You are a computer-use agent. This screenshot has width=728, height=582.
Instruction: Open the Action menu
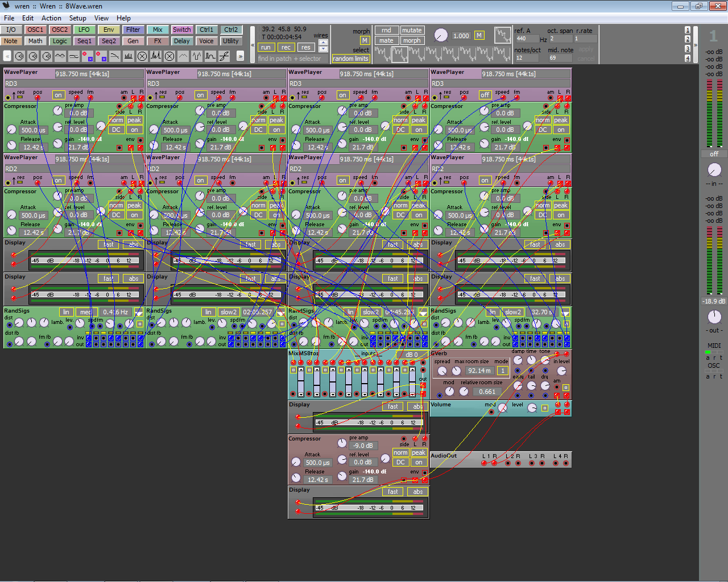[x=51, y=18]
